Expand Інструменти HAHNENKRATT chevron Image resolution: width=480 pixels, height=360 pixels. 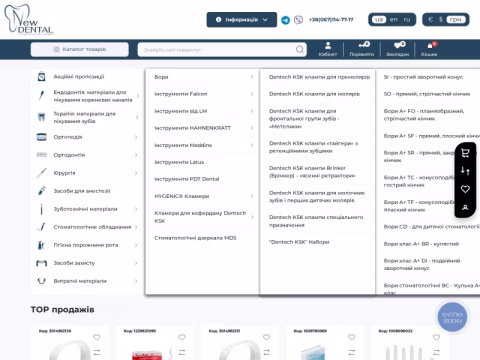click(x=252, y=128)
